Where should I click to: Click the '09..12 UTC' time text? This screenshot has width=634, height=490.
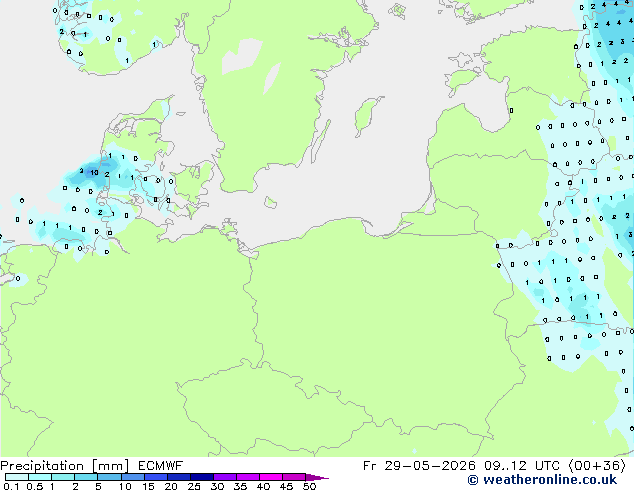[522, 466]
